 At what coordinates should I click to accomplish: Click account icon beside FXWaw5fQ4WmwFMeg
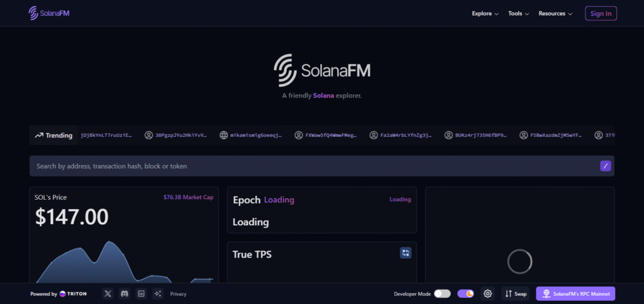(299, 135)
